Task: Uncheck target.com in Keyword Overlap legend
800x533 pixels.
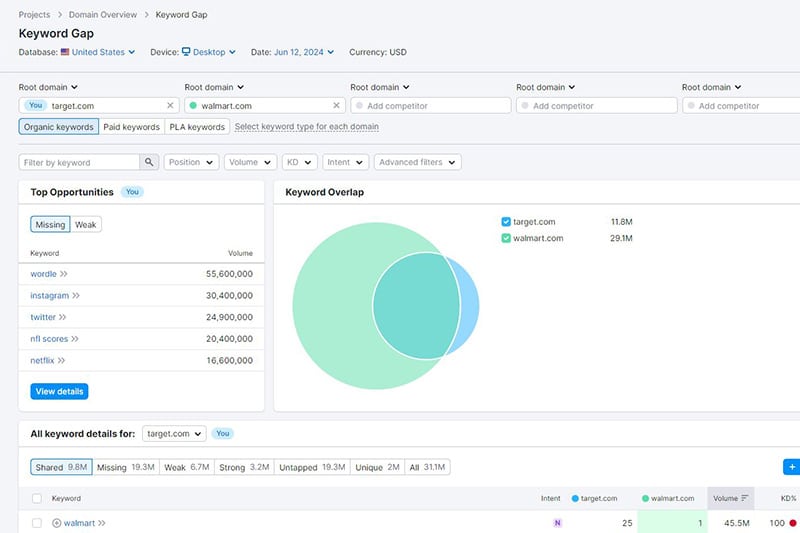Action: [x=506, y=222]
